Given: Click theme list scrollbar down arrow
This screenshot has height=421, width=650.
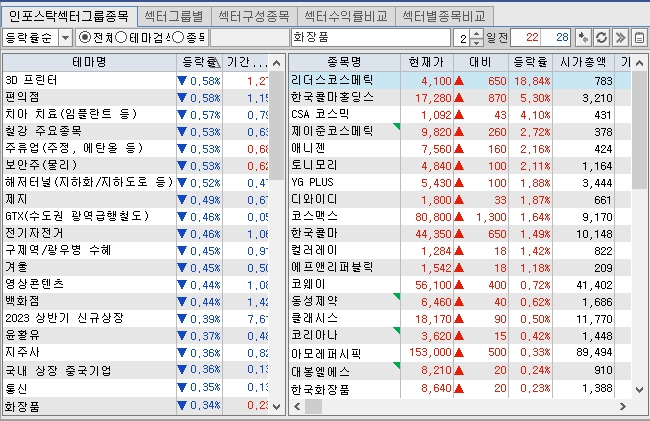Looking at the screenshot, I should click(276, 406).
